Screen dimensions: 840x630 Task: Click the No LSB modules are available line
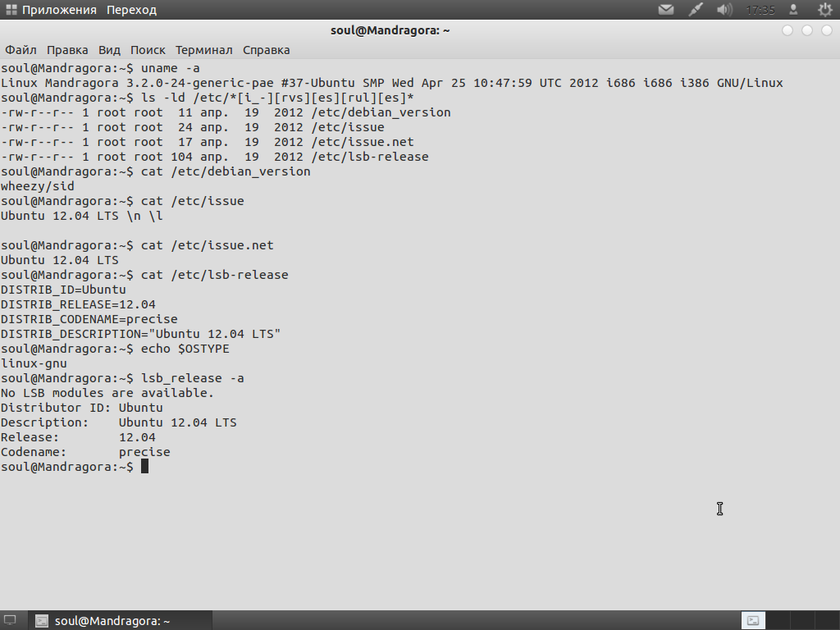(107, 393)
